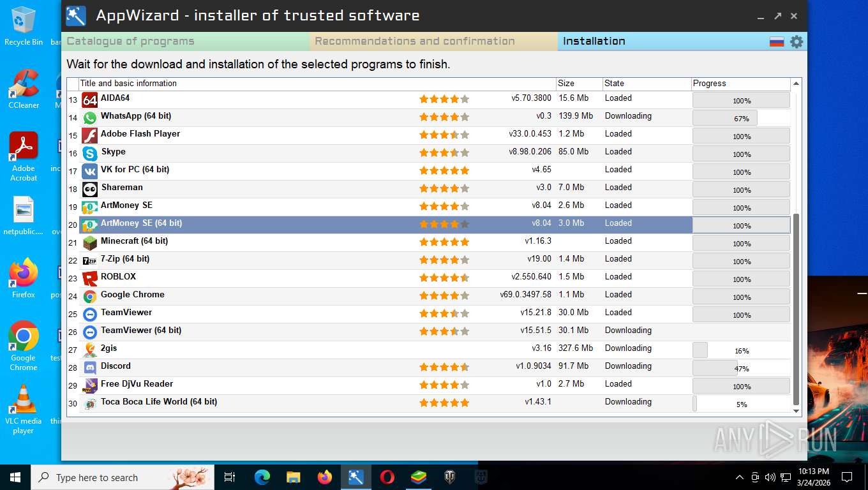
Task: Click the WhatsApp (64 bit) icon
Action: tap(90, 118)
